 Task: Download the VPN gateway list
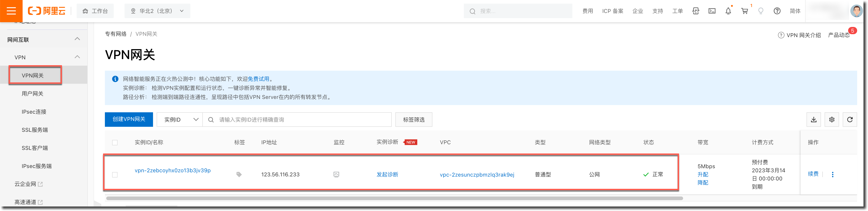pyautogui.click(x=814, y=120)
